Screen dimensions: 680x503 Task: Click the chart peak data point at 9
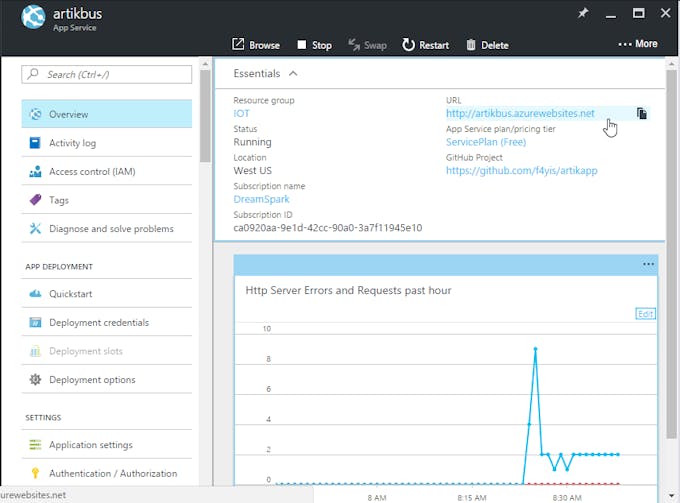535,349
